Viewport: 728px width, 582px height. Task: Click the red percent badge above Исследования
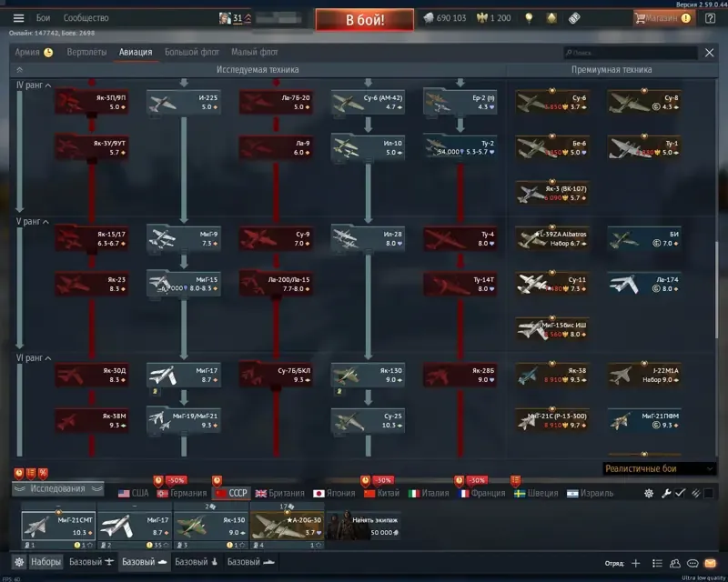pyautogui.click(x=43, y=474)
